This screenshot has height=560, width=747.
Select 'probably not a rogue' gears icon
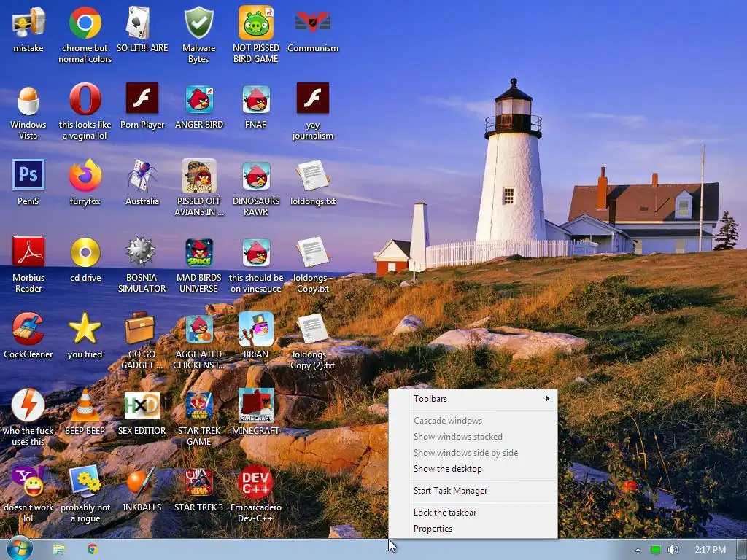coord(85,481)
